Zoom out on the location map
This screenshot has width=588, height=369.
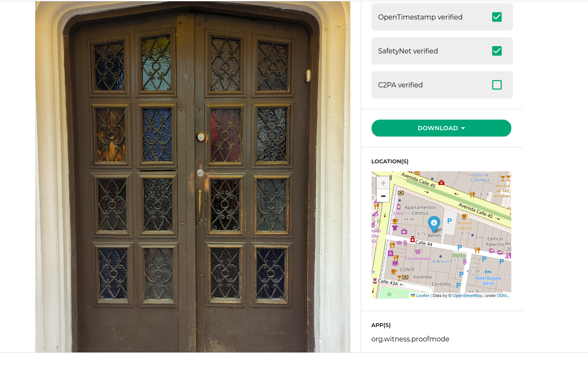383,196
